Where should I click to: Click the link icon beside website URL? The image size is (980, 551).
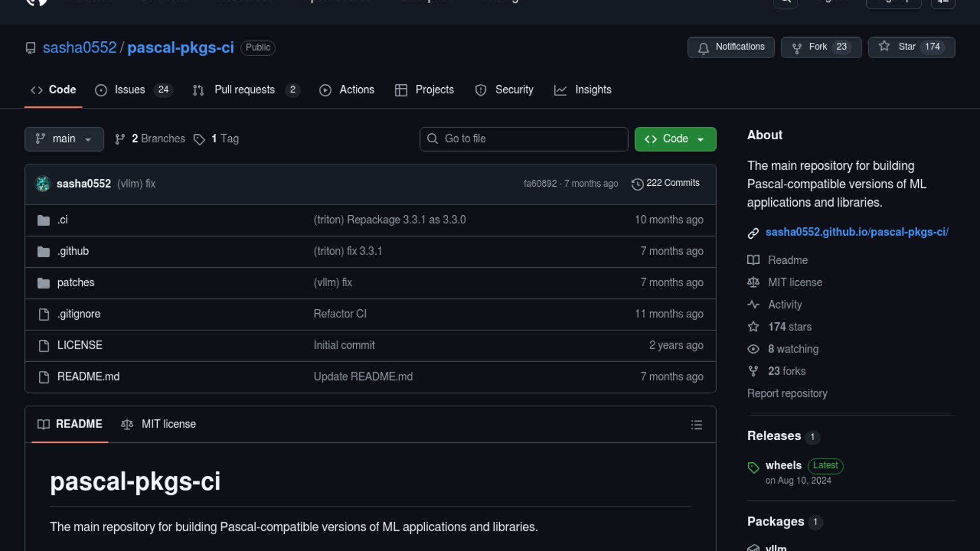click(x=753, y=233)
